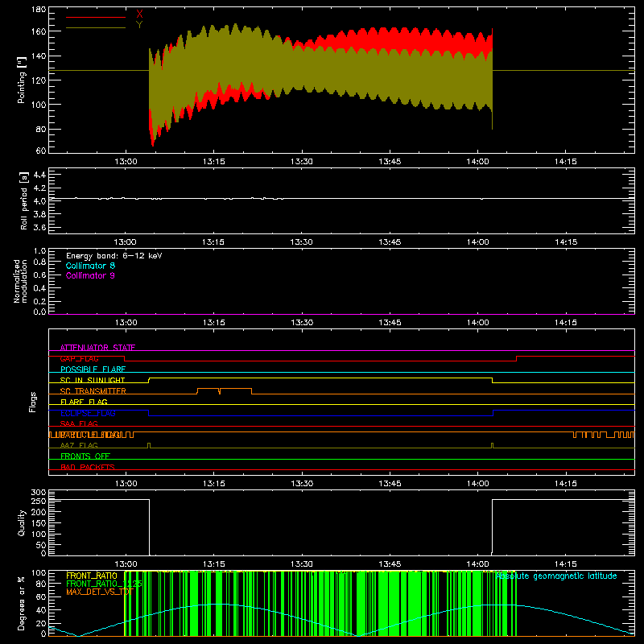Click the 13:00 tick under Pointing plot

pos(126,162)
